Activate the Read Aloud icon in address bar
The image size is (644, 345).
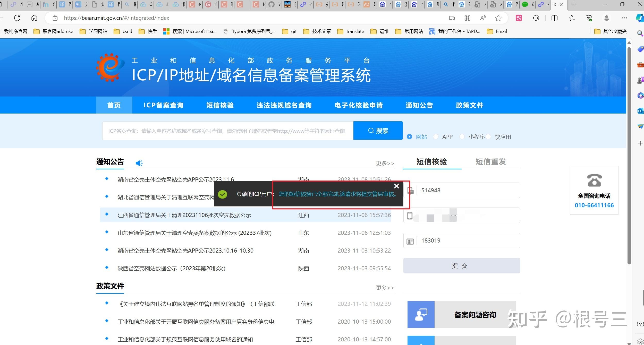tap(483, 18)
